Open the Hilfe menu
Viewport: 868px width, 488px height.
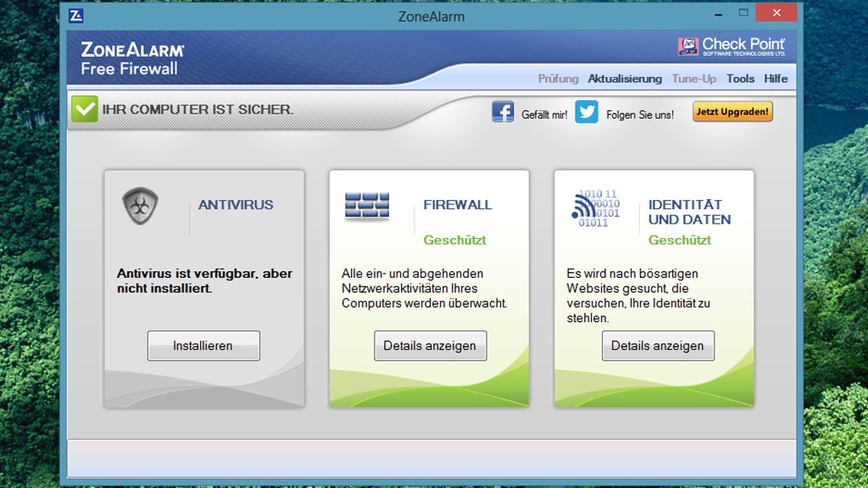(776, 79)
